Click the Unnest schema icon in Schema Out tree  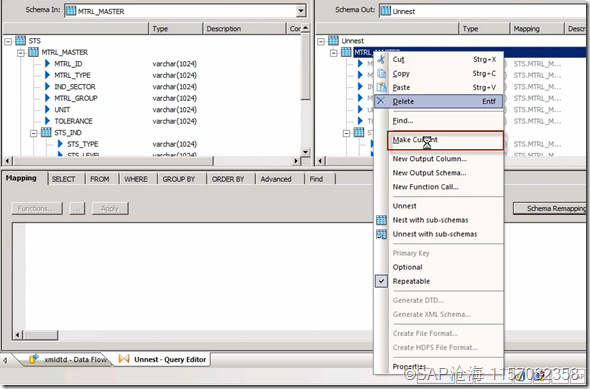point(333,41)
